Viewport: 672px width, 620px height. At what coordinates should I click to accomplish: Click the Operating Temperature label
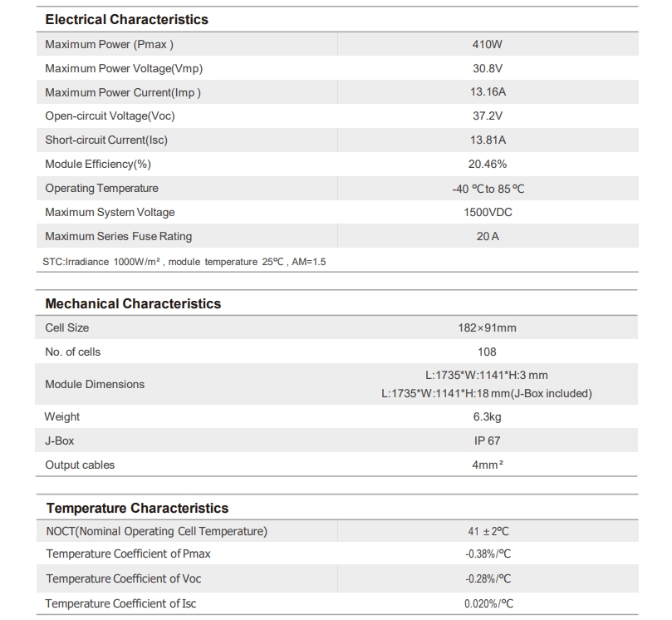coord(101,188)
